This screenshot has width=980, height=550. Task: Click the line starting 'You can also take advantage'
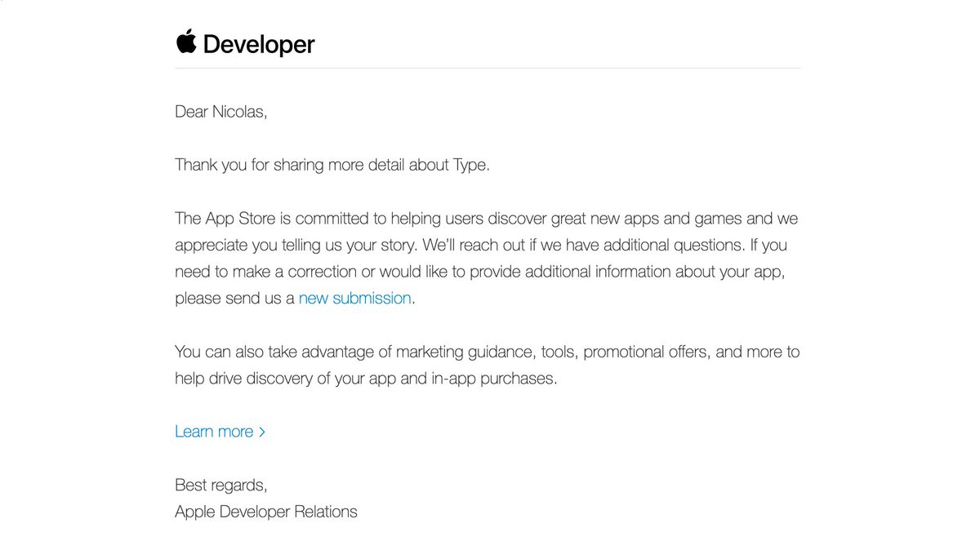click(x=488, y=353)
